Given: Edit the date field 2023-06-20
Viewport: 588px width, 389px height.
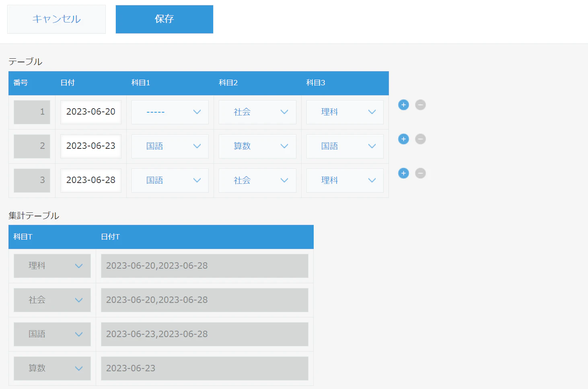Looking at the screenshot, I should [91, 112].
